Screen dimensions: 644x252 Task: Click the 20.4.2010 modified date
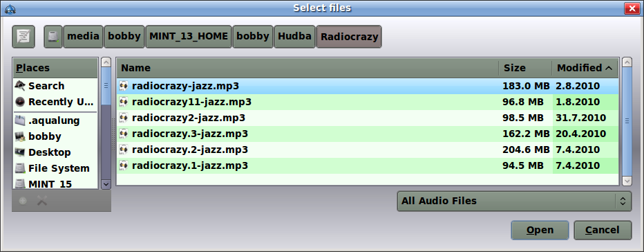(580, 134)
